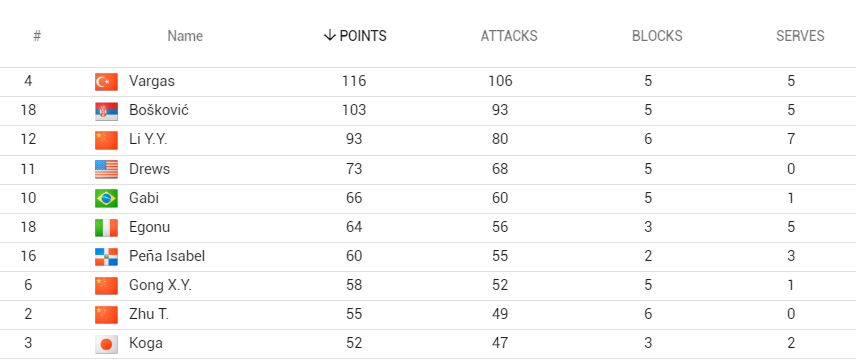Click the sort arrow beside POINTS header

pyautogui.click(x=329, y=36)
